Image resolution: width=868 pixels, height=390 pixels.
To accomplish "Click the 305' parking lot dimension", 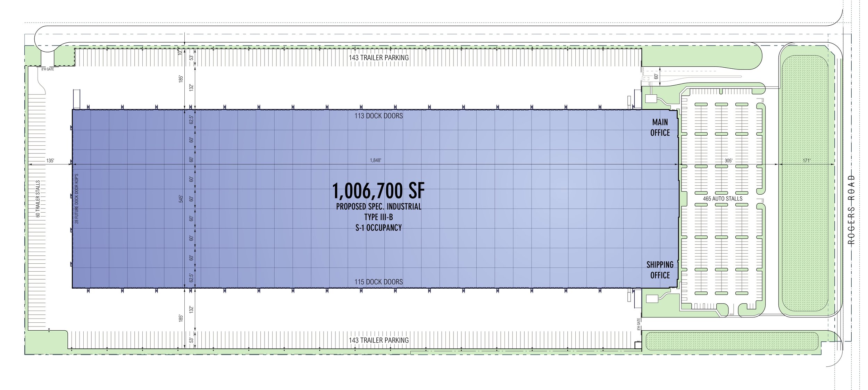I will click(x=728, y=161).
